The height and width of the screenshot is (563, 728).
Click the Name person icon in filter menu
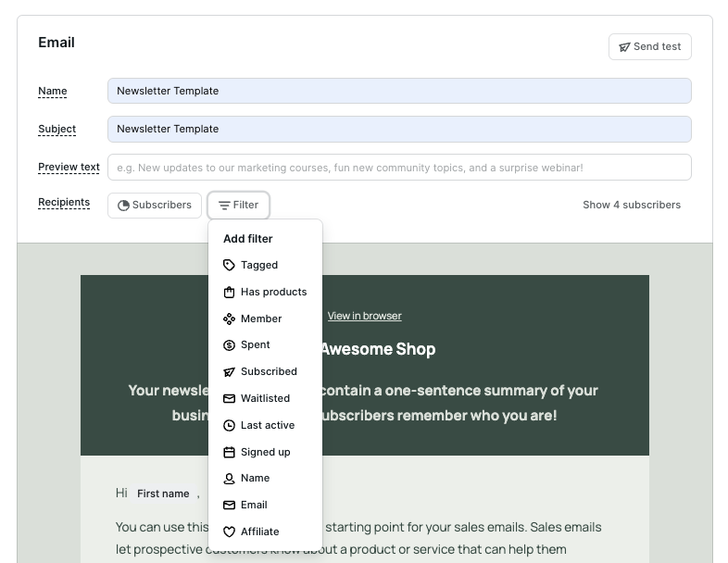(x=229, y=479)
